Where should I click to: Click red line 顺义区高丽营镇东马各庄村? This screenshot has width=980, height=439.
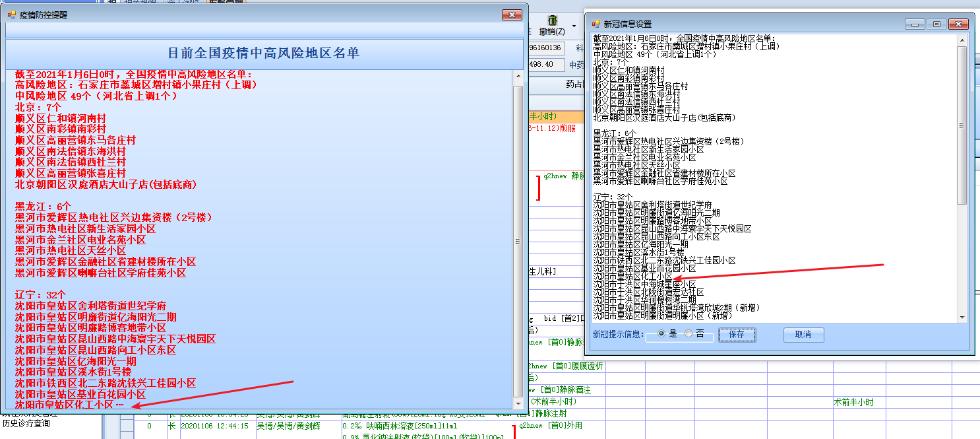point(75,141)
